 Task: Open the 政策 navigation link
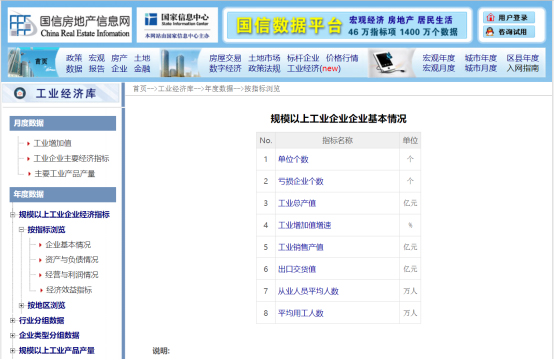click(x=74, y=58)
